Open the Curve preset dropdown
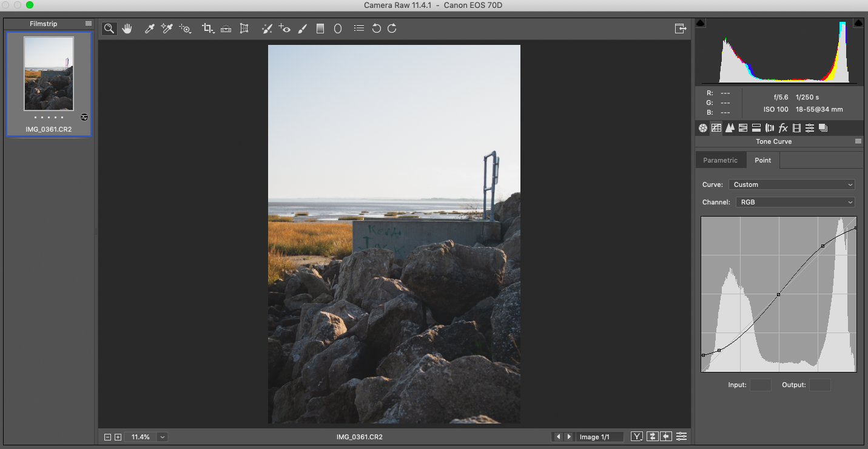The height and width of the screenshot is (449, 868). 792,184
